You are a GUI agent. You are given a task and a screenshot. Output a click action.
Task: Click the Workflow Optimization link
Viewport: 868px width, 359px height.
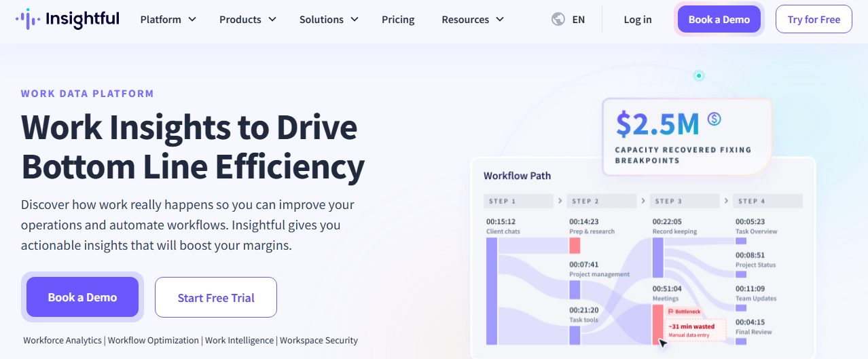click(153, 341)
